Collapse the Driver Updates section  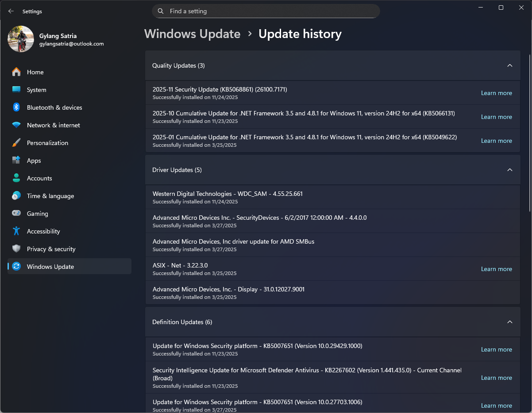click(x=509, y=170)
